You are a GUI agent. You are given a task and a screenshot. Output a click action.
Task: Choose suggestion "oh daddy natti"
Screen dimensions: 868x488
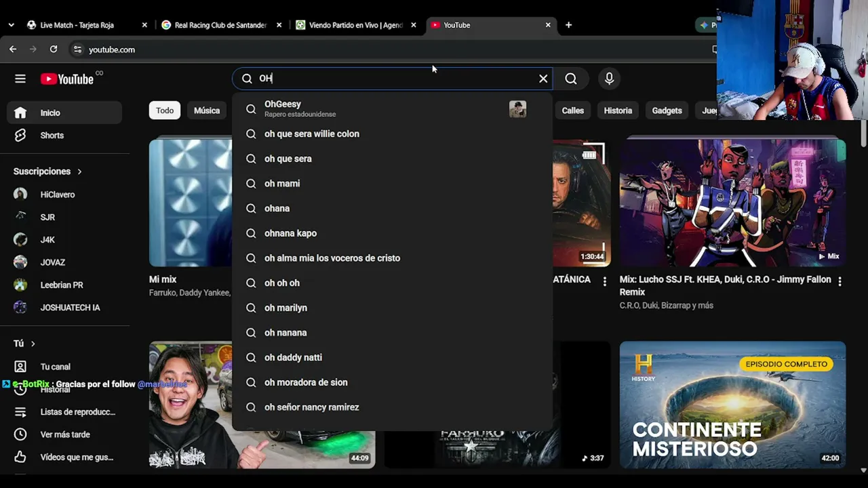point(392,358)
